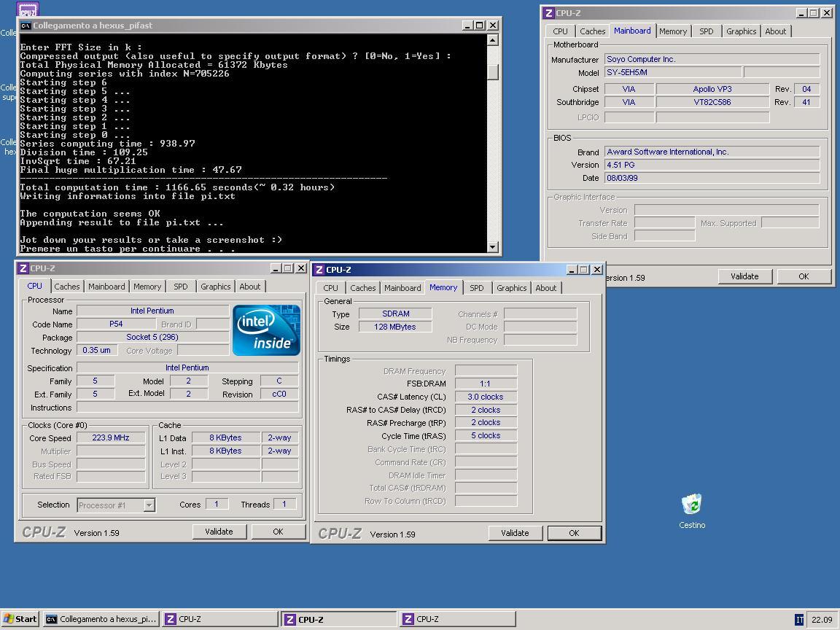
Task: Click the BIOS date 08/03/99 field
Action: (712, 178)
